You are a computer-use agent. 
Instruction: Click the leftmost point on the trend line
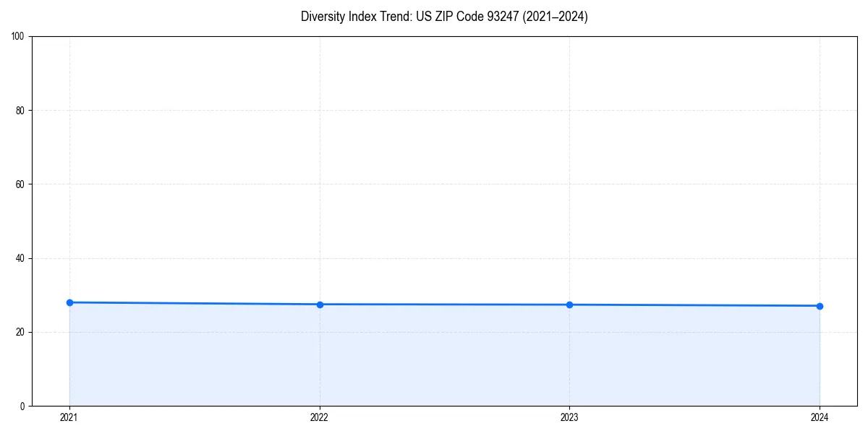tap(69, 302)
